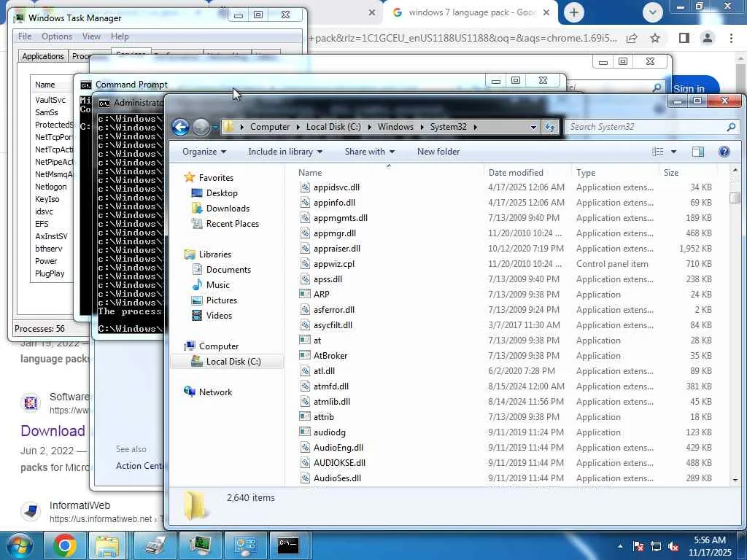The image size is (747, 560).
Task: Refresh the System32 folder view
Action: coord(550,127)
